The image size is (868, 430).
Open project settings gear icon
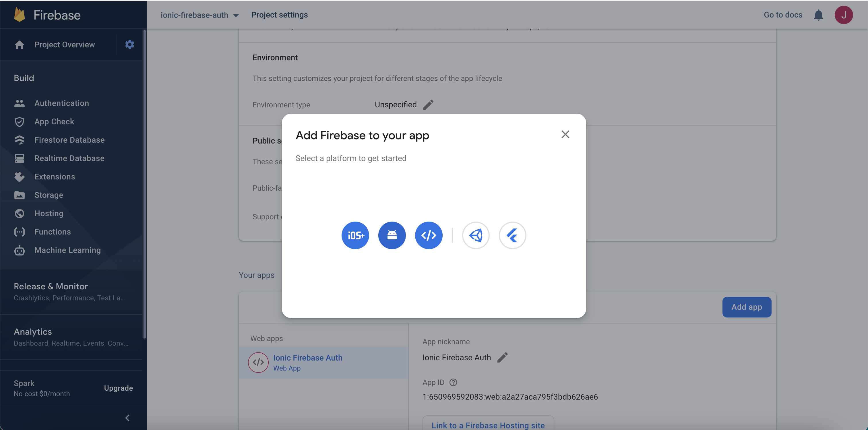[x=130, y=44]
